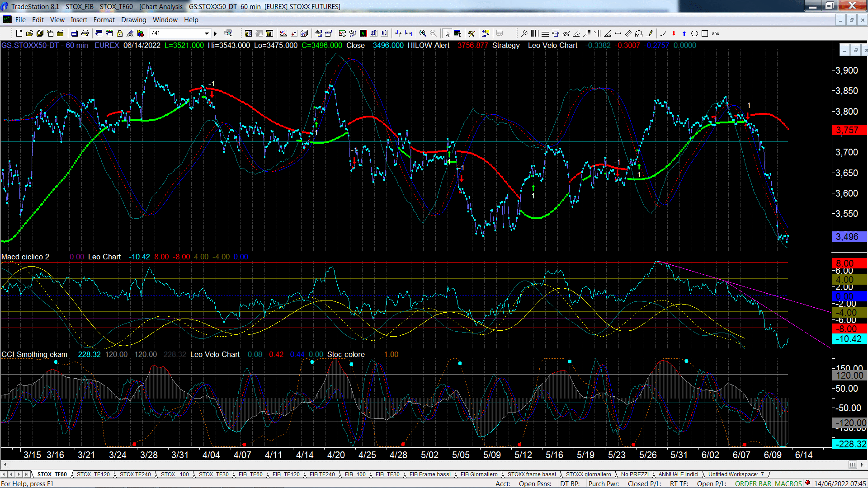Select the ellipse drawing tool

tap(694, 33)
